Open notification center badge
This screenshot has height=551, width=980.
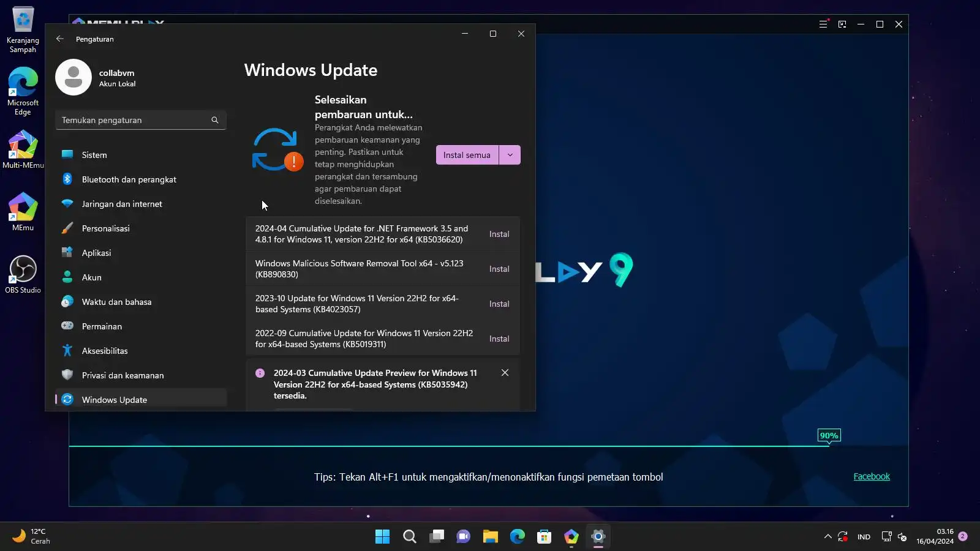click(963, 536)
